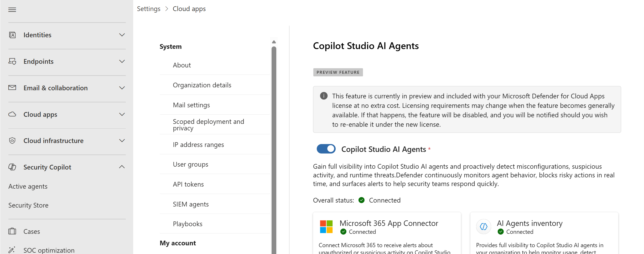Screen dimensions: 644x254
Task: Click the SOC optimization icon
Action: point(12,249)
